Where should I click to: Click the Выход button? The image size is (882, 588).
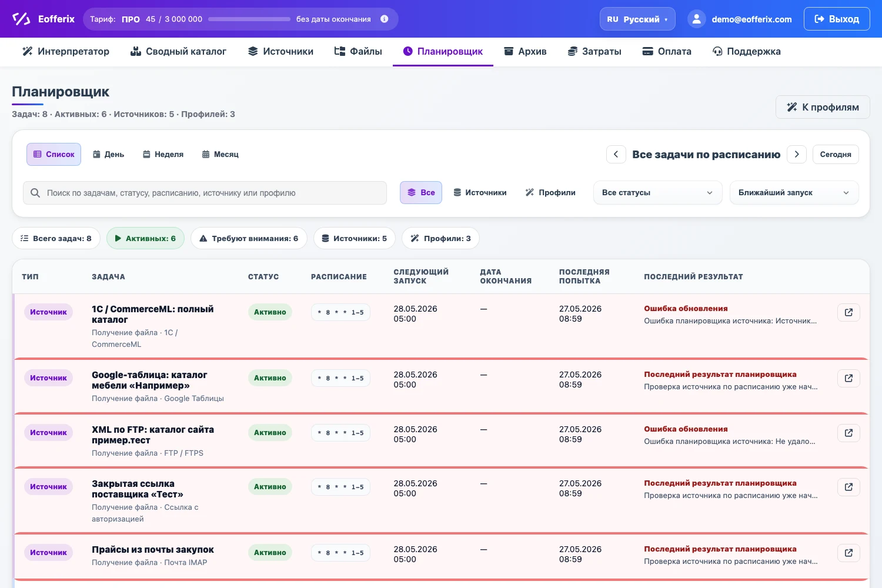tap(837, 19)
